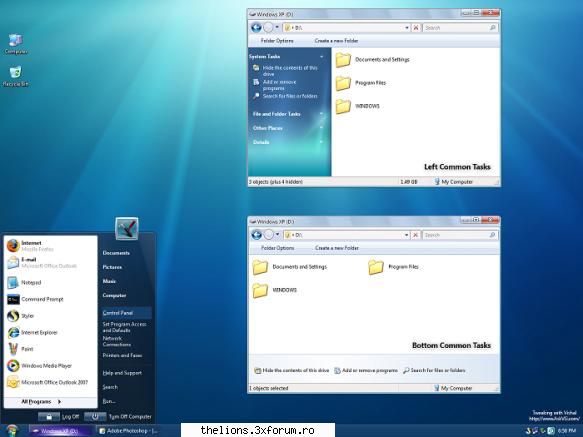Click search magnifier in bottom window
This screenshot has height=437, width=583.
pos(492,235)
